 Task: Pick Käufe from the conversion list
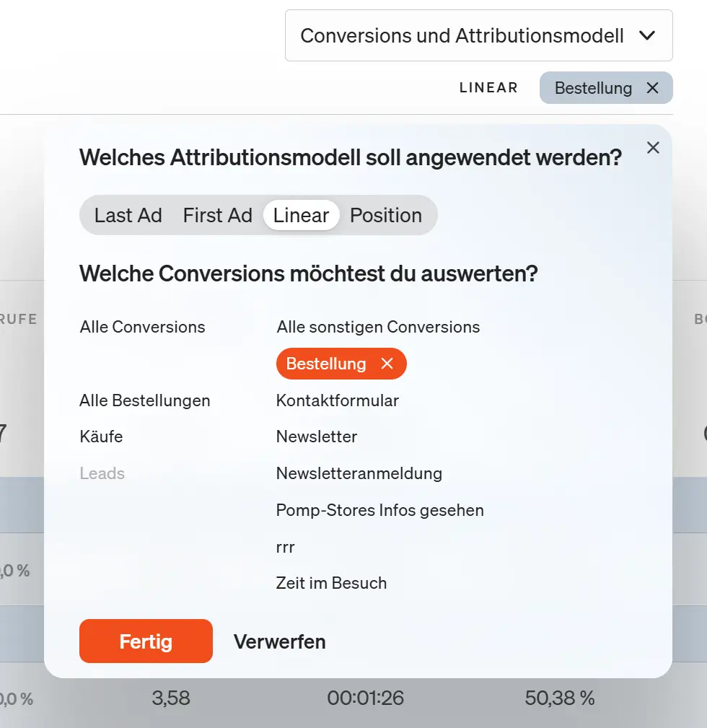point(102,437)
